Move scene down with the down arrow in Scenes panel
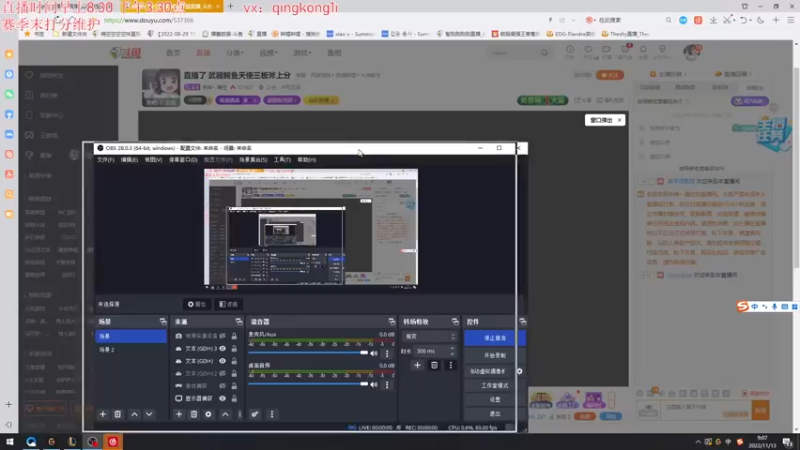The height and width of the screenshot is (450, 800). pos(149,414)
